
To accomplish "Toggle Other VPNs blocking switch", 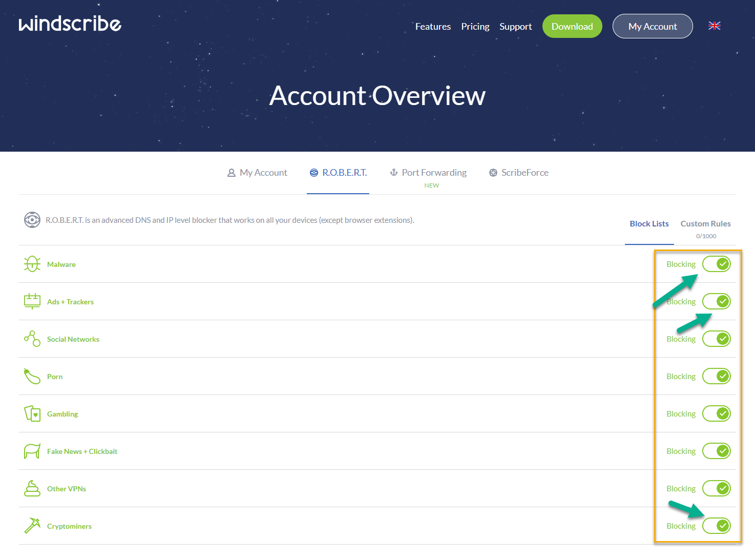I will [717, 488].
